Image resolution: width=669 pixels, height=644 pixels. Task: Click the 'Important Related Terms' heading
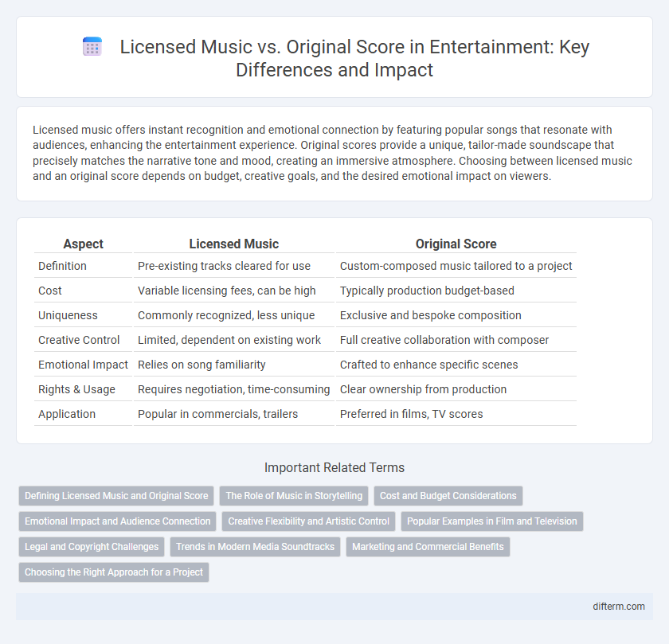(x=334, y=467)
